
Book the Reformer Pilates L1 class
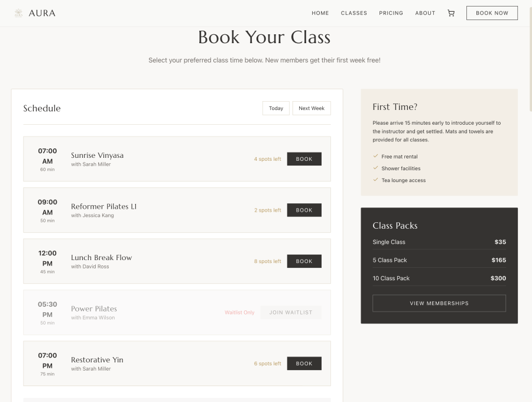304,210
